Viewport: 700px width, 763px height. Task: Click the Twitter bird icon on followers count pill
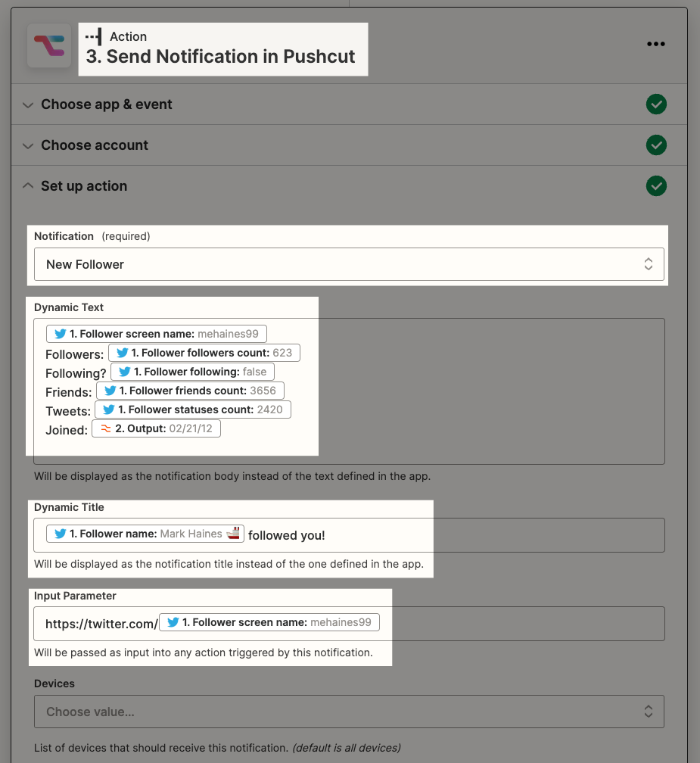pyautogui.click(x=122, y=353)
